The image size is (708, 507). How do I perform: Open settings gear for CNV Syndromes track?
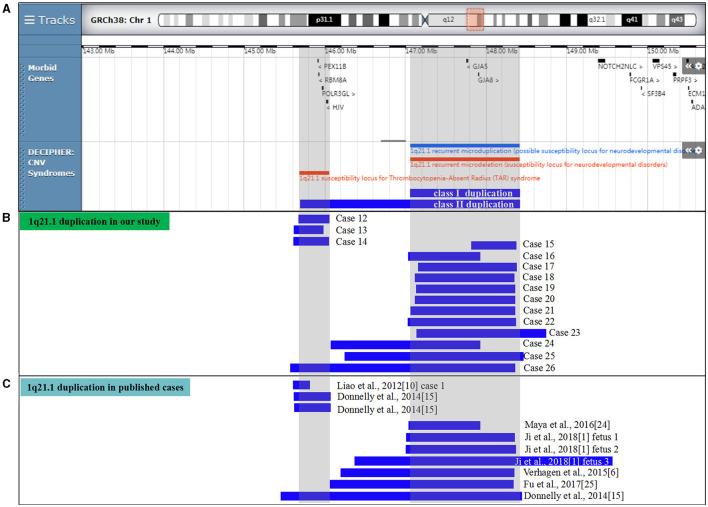click(699, 150)
